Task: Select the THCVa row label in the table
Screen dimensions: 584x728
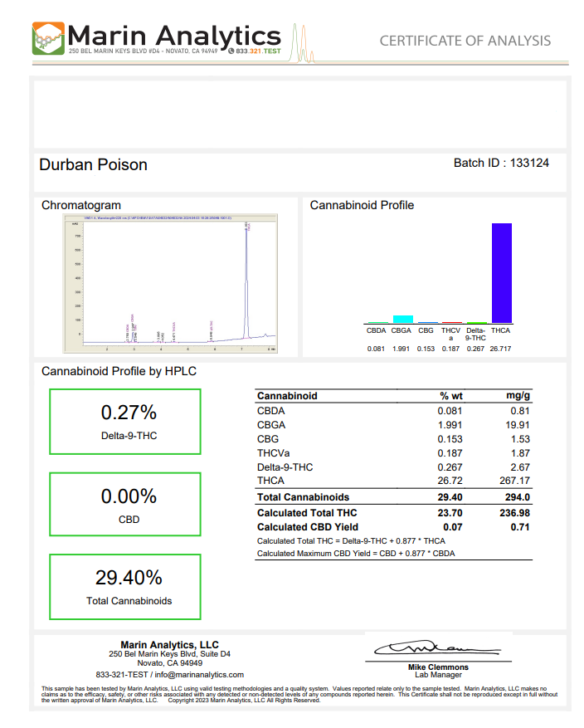Action: point(273,452)
